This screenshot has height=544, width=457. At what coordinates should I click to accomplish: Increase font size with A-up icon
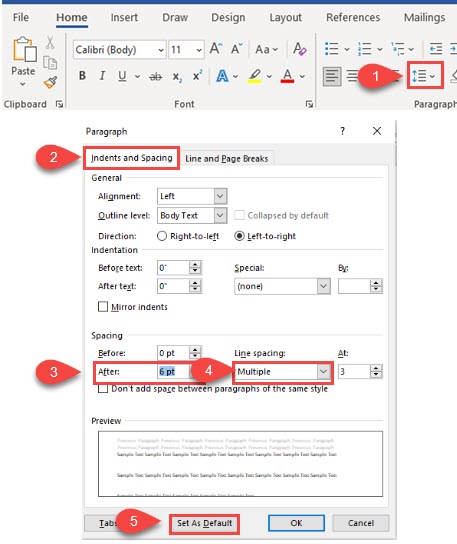tap(216, 49)
